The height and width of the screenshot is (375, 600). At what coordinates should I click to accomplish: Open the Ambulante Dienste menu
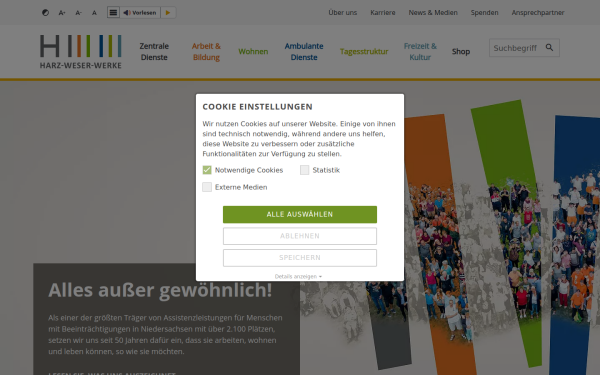point(304,52)
